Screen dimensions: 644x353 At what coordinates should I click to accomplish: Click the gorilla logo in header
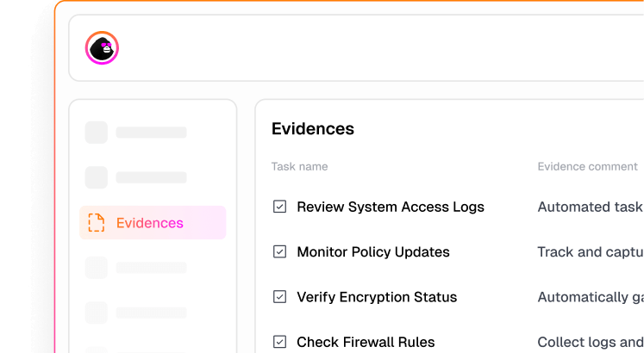102,48
